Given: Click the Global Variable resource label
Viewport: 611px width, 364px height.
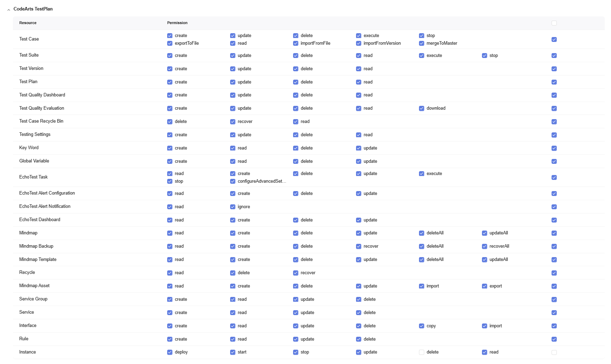Looking at the screenshot, I should (34, 161).
